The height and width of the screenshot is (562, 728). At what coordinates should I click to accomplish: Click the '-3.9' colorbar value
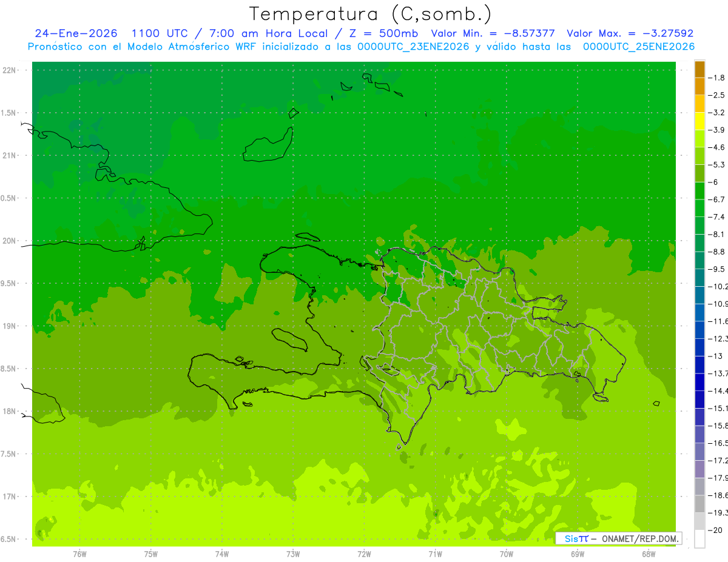tap(716, 130)
